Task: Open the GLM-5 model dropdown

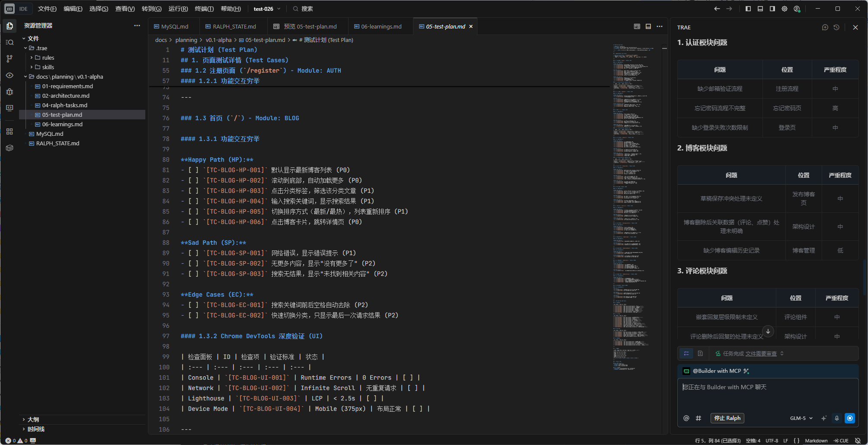Action: pyautogui.click(x=801, y=418)
